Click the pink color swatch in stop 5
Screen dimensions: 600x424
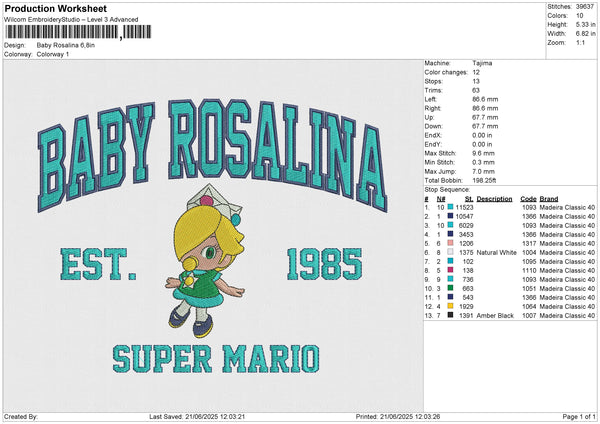click(452, 243)
